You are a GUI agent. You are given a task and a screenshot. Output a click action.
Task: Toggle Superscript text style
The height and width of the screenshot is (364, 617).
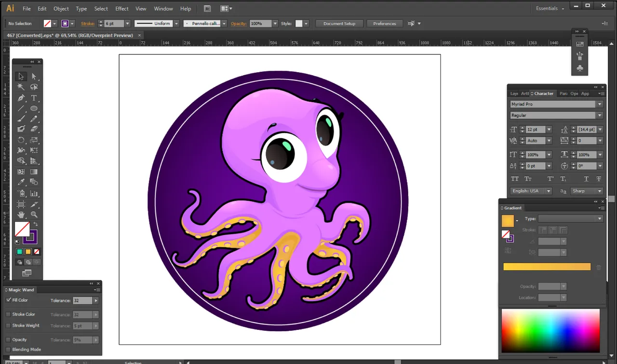[550, 179]
